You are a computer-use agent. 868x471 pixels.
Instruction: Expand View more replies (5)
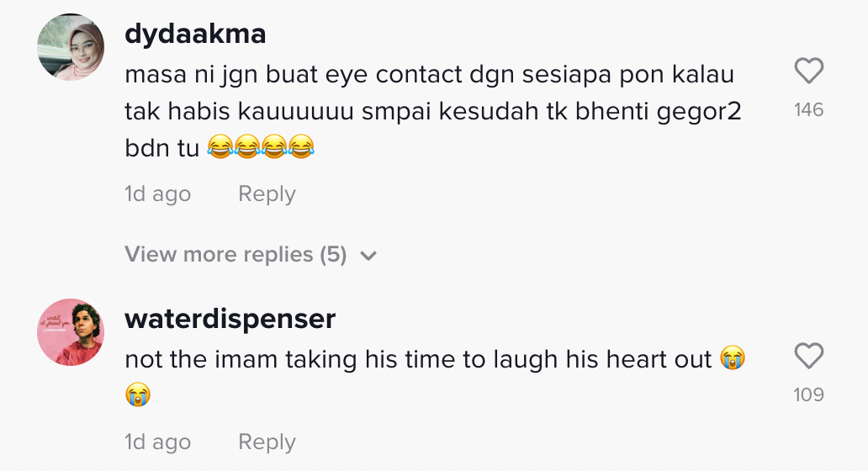pyautogui.click(x=236, y=254)
